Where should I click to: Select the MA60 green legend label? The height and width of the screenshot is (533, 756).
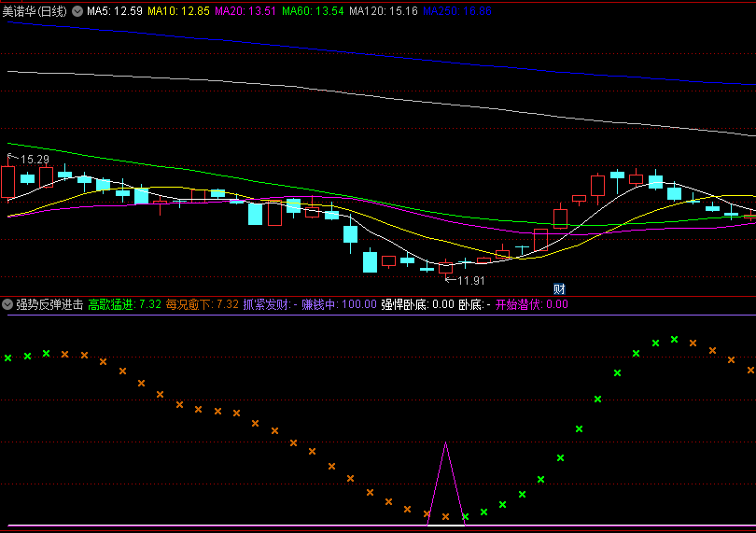tap(313, 11)
